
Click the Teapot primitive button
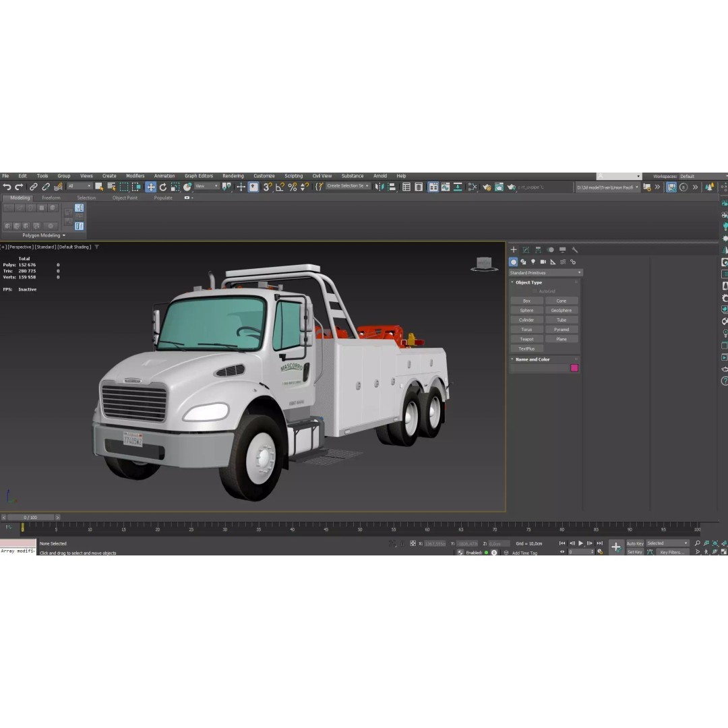(x=526, y=339)
